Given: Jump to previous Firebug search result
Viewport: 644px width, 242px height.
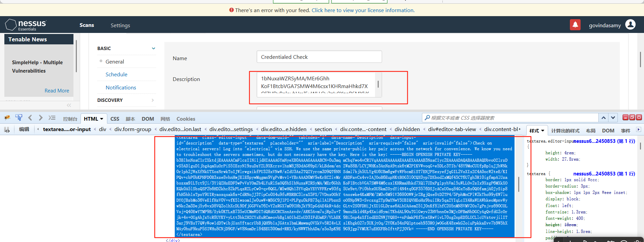Looking at the screenshot, I should (x=603, y=118).
